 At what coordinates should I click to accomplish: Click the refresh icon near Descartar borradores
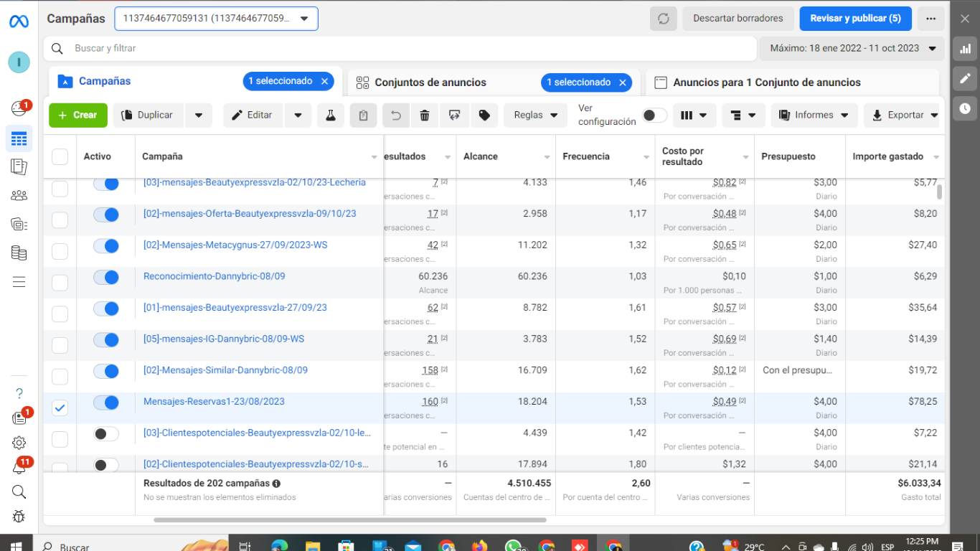tap(663, 19)
